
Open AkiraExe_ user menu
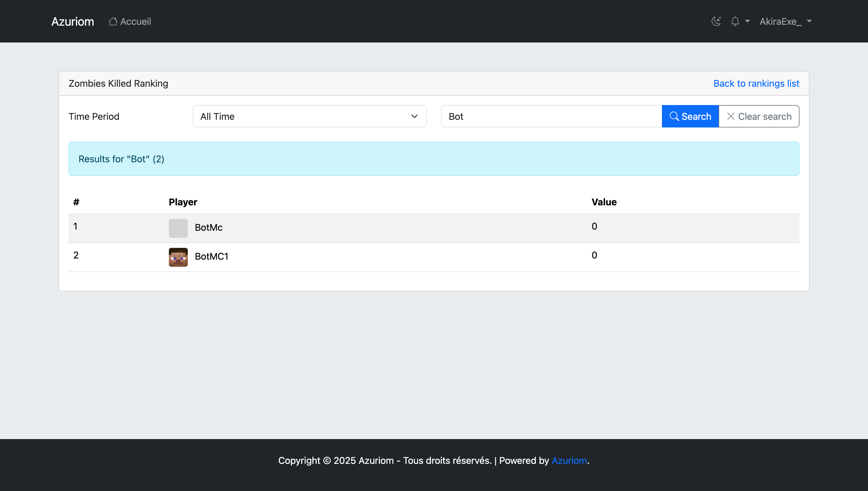(x=785, y=21)
